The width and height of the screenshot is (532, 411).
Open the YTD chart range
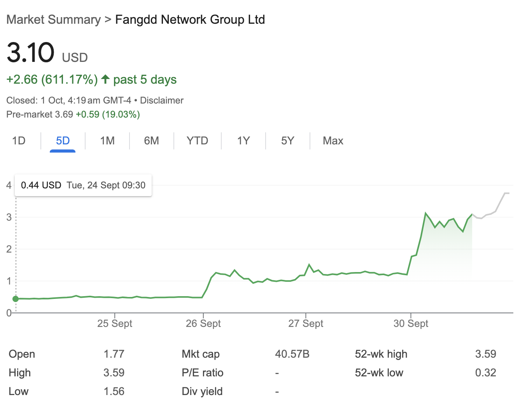coord(197,141)
